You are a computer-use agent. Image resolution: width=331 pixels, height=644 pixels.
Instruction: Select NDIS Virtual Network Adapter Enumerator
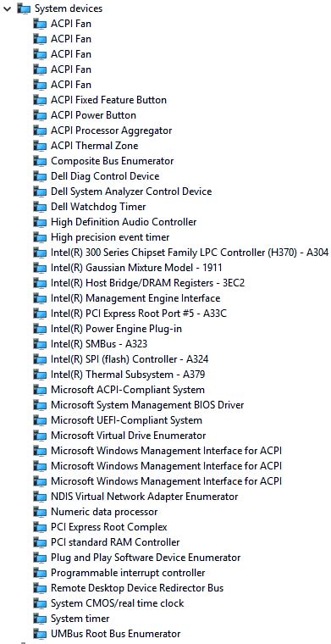click(x=145, y=497)
